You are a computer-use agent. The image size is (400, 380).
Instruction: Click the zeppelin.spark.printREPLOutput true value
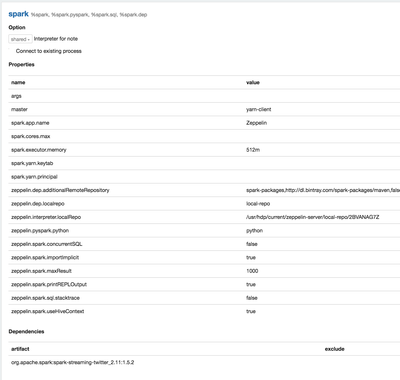point(251,284)
